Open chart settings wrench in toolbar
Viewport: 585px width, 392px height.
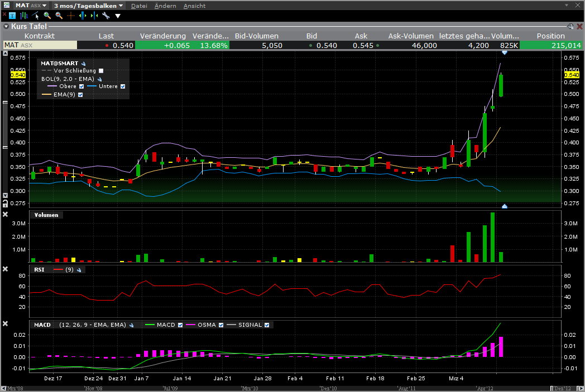106,16
